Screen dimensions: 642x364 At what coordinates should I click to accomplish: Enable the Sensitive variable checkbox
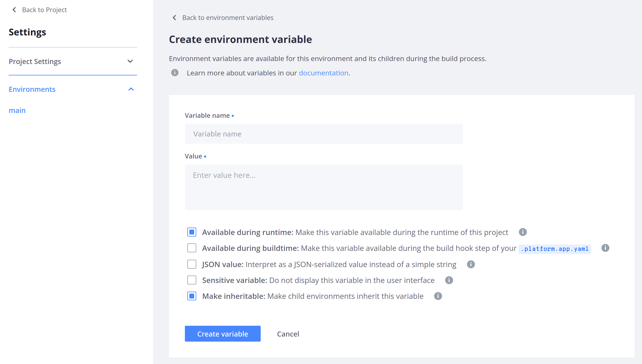click(192, 280)
